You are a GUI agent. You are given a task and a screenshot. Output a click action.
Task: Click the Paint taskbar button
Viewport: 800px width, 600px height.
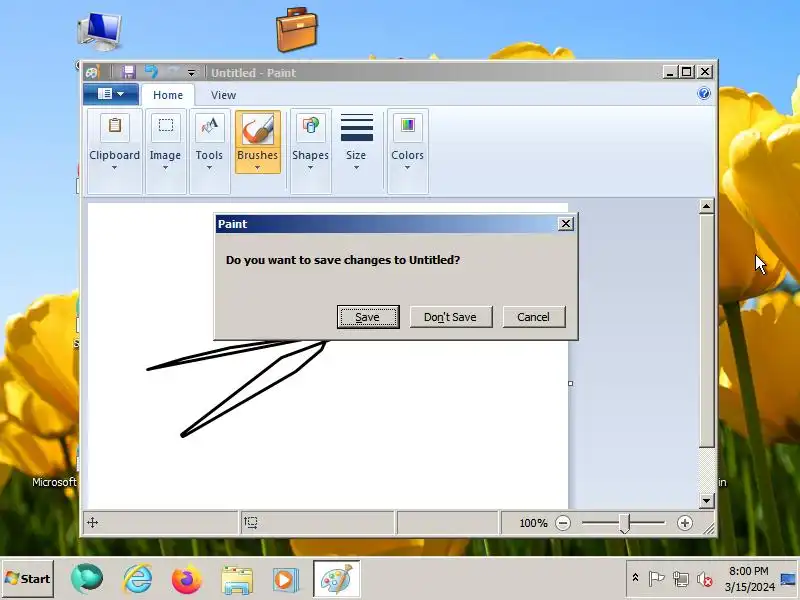(x=337, y=579)
